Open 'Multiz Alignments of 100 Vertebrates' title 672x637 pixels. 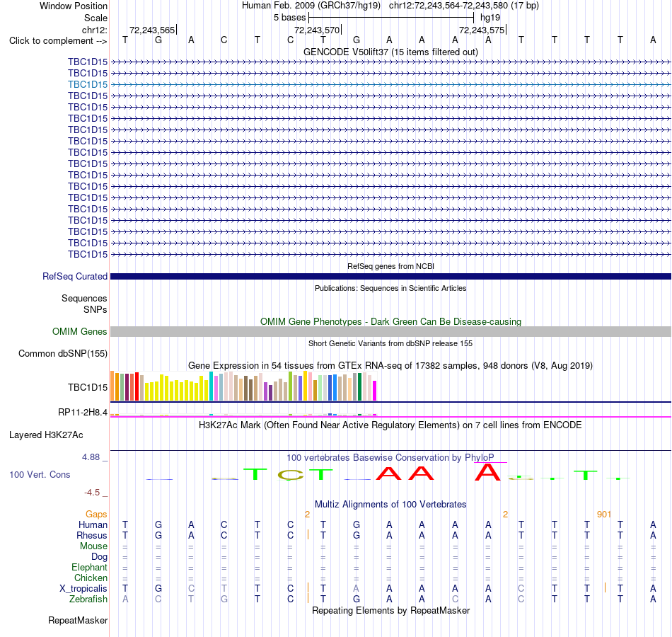pyautogui.click(x=390, y=505)
